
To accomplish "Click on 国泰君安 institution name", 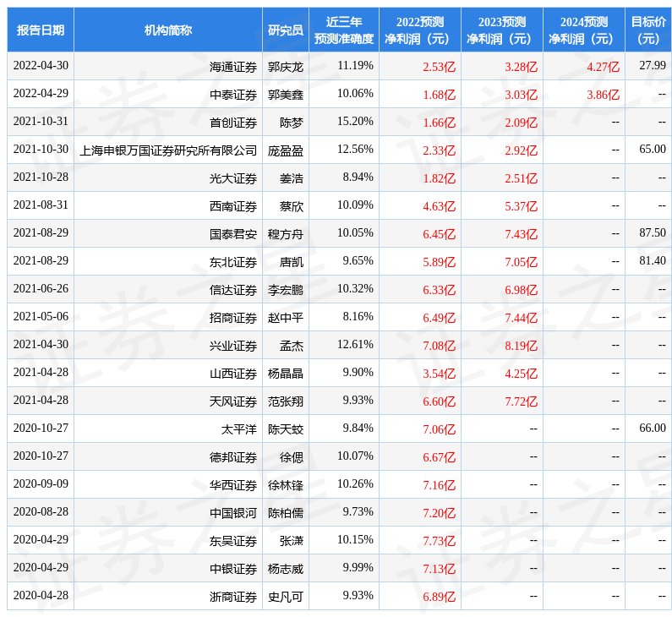I will (x=233, y=233).
